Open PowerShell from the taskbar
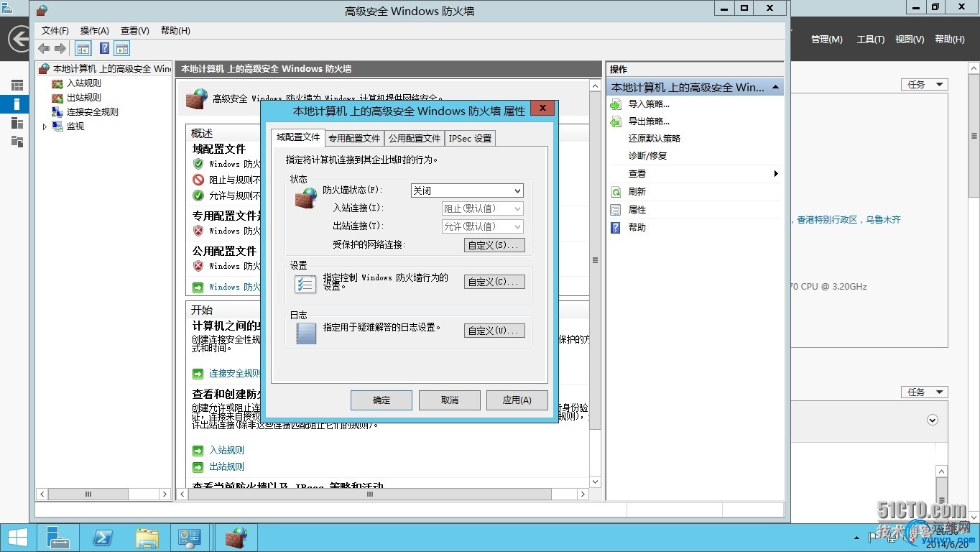 pos(103,538)
